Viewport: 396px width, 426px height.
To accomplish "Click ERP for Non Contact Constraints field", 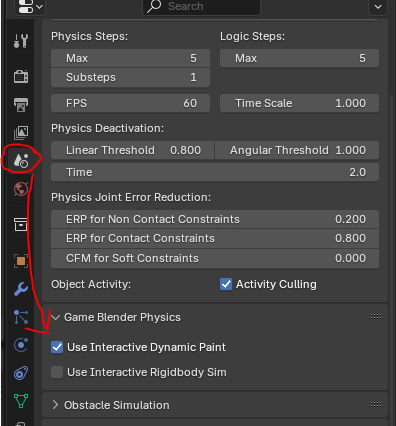I will tap(215, 219).
